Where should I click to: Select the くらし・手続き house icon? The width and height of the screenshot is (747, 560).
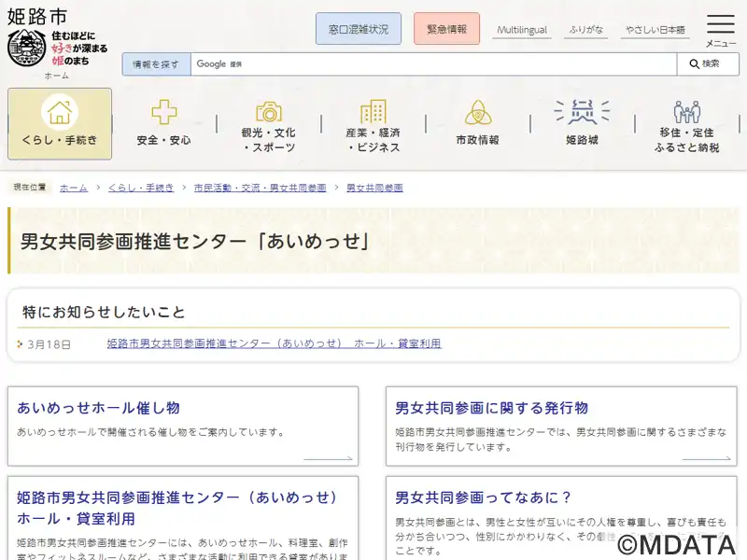pyautogui.click(x=60, y=113)
